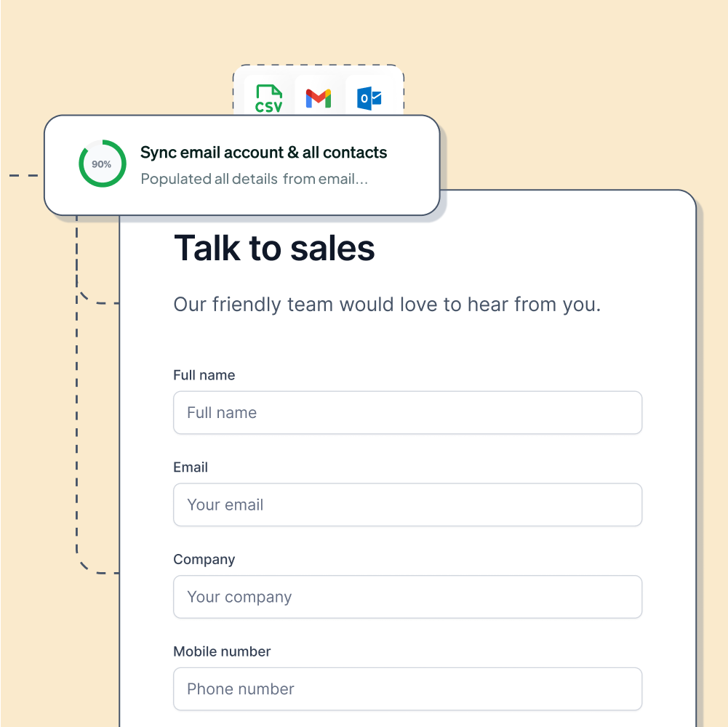
Task: Select the Gmail icon
Action: click(x=319, y=98)
